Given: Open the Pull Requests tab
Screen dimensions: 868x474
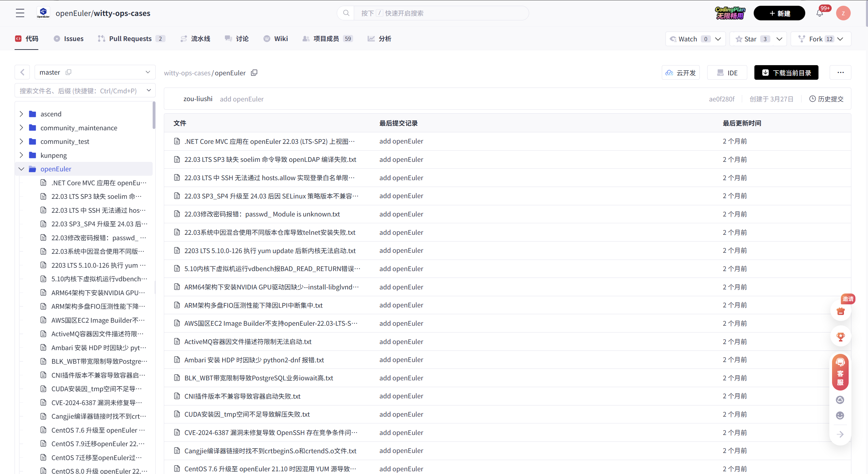Looking at the screenshot, I should [131, 39].
